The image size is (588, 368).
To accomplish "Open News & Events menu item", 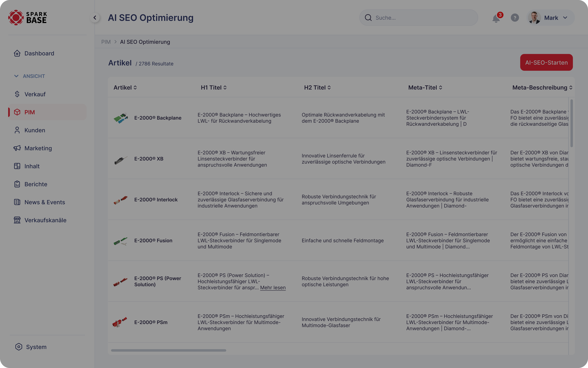I will click(47, 202).
